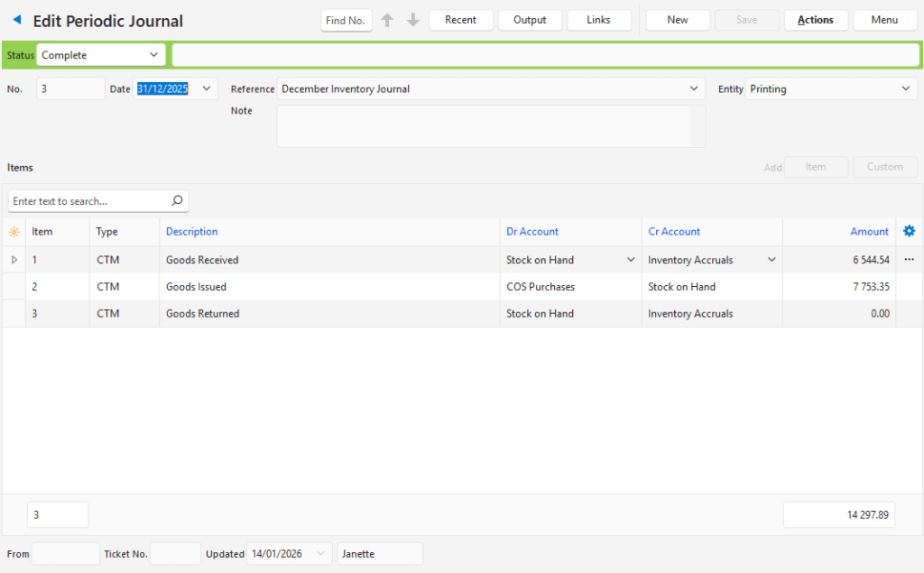Open the Dr Account dropdown for Stock on Hand
The width and height of the screenshot is (924, 573).
(x=630, y=260)
